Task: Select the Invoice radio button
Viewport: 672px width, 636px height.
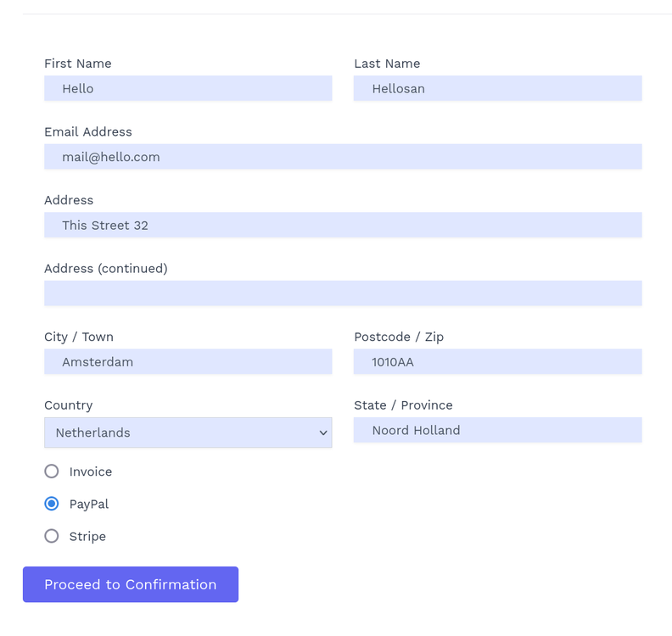Action: [52, 471]
